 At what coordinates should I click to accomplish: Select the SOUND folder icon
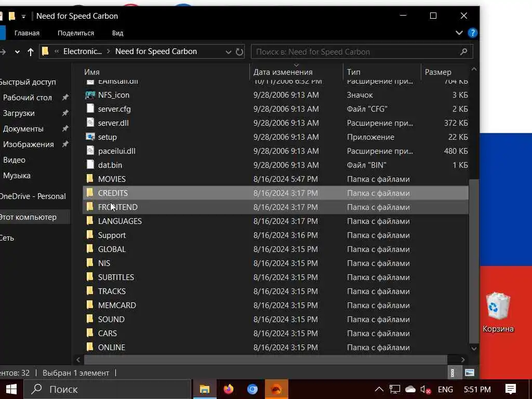(90, 319)
